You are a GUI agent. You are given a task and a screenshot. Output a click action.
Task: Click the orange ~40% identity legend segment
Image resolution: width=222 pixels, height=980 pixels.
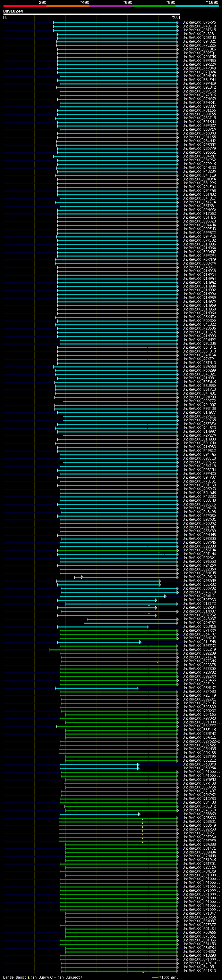68,6
